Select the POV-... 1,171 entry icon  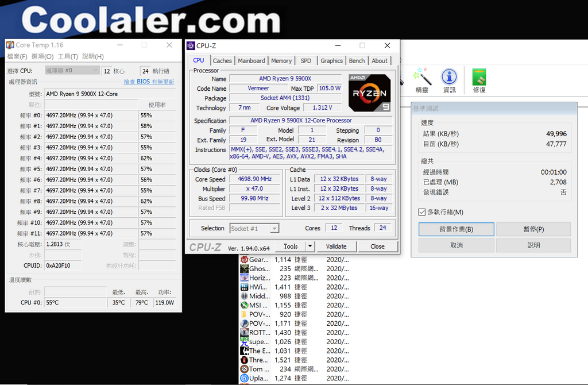244,324
